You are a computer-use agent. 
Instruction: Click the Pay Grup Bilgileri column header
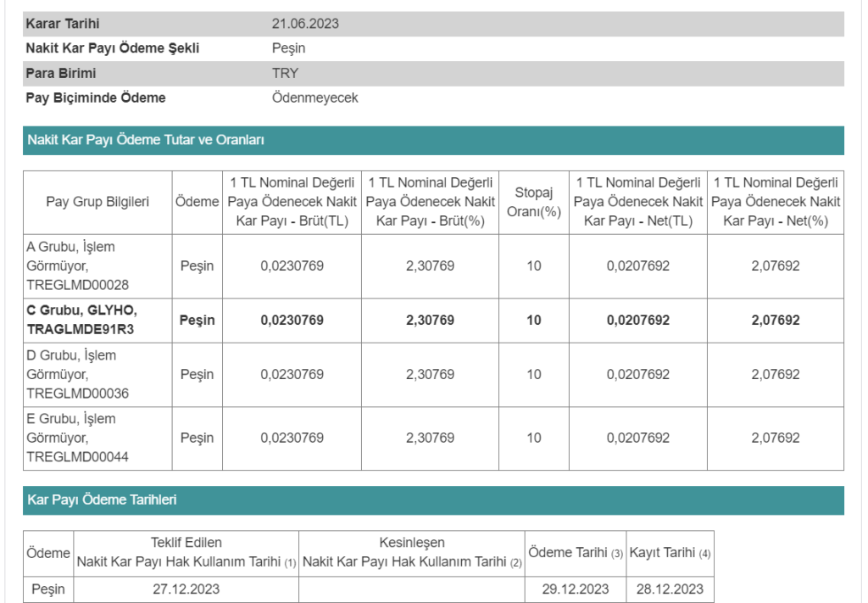[x=97, y=202]
